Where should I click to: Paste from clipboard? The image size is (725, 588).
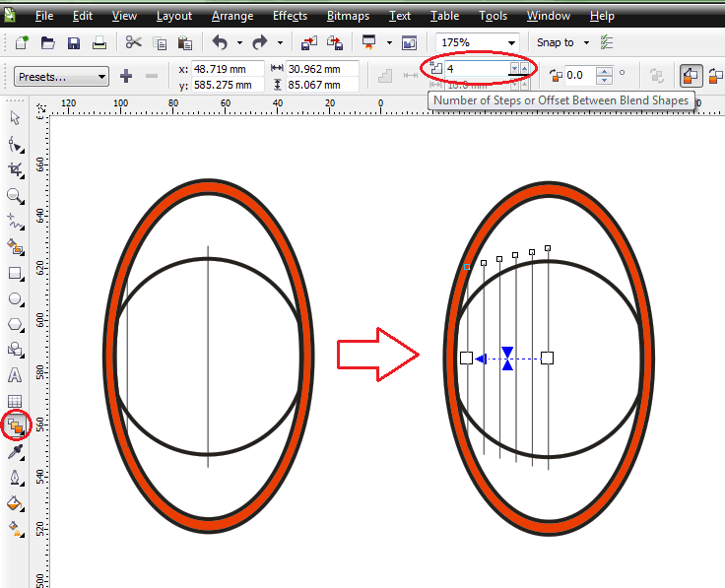pyautogui.click(x=185, y=43)
